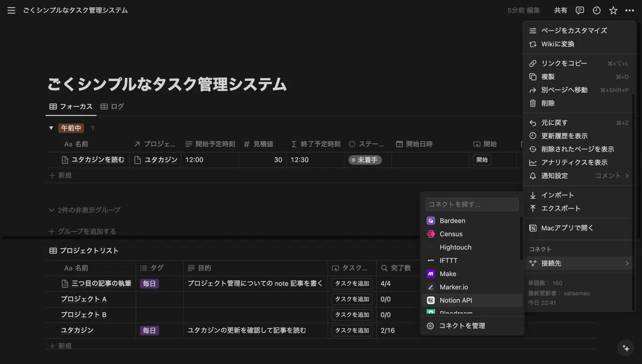The width and height of the screenshot is (642, 364).
Task: Collapse the 午前中 group triangle
Action: [51, 128]
